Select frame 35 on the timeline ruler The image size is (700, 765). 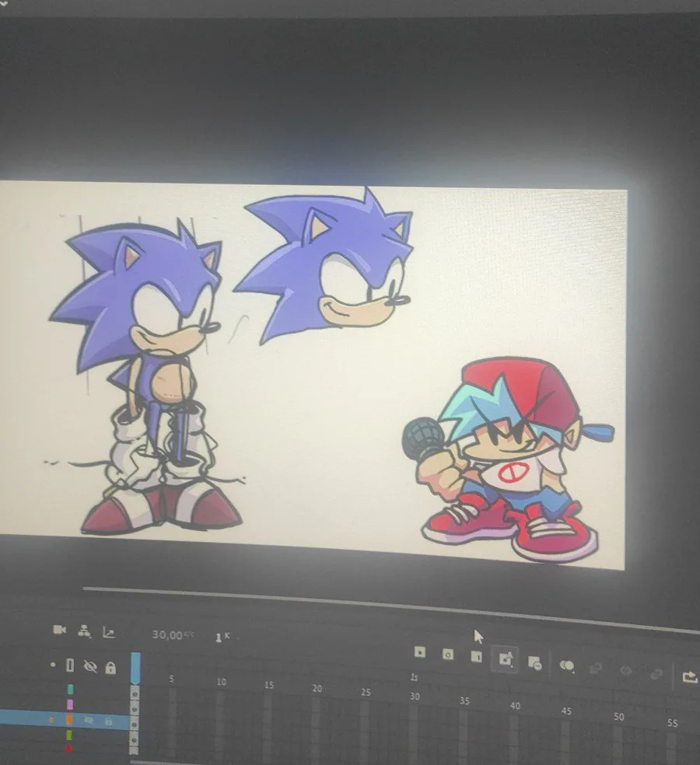click(x=464, y=700)
